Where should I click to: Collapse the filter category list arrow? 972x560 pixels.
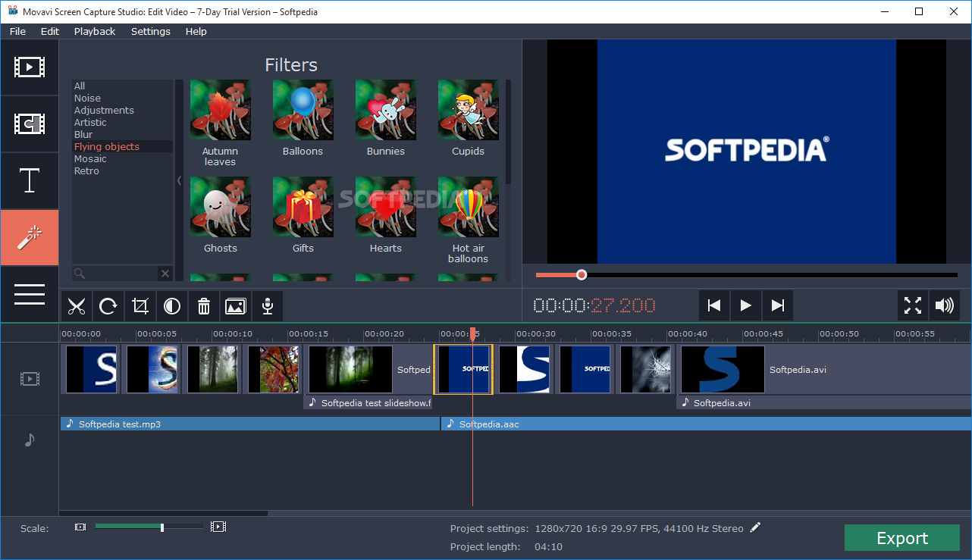[x=179, y=180]
